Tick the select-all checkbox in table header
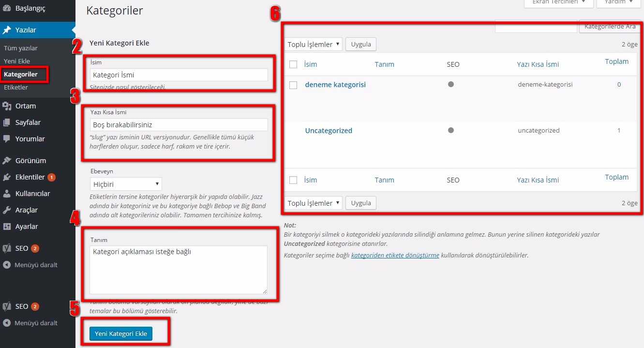The height and width of the screenshot is (348, 644). click(x=293, y=64)
